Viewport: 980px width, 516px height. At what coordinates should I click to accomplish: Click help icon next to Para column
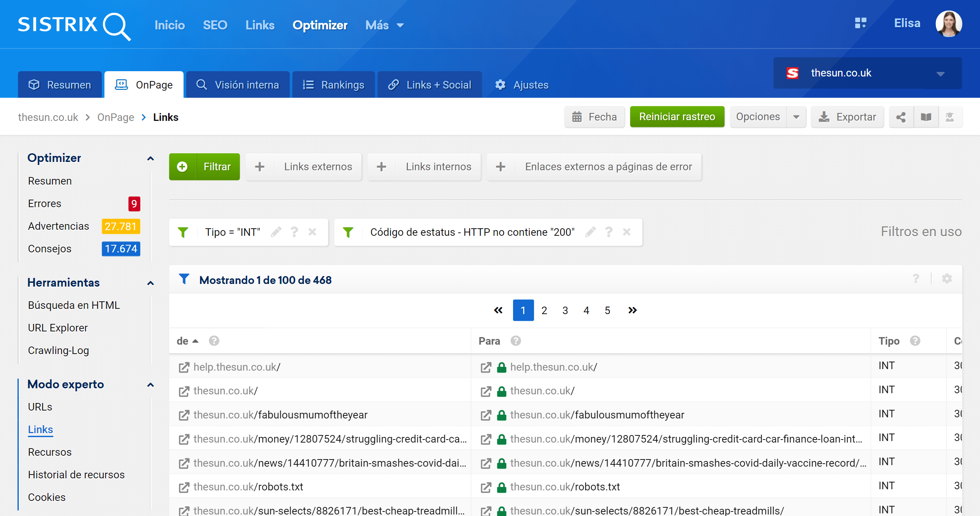click(516, 341)
